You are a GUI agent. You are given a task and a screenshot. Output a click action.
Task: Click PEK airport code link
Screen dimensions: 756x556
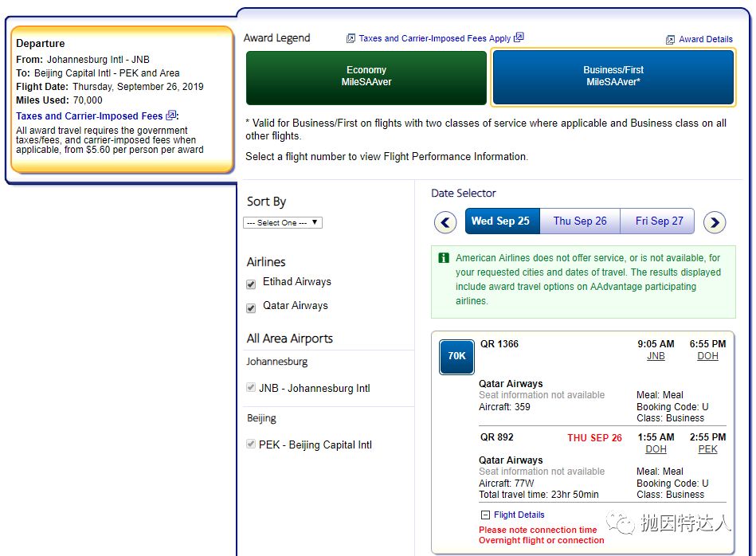tap(707, 449)
